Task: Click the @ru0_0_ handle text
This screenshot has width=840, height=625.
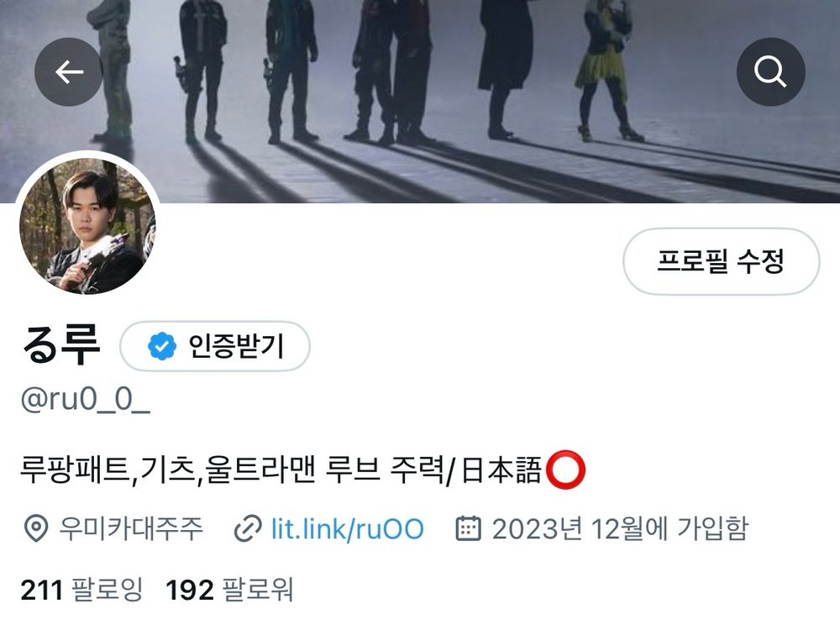Action: point(85,400)
